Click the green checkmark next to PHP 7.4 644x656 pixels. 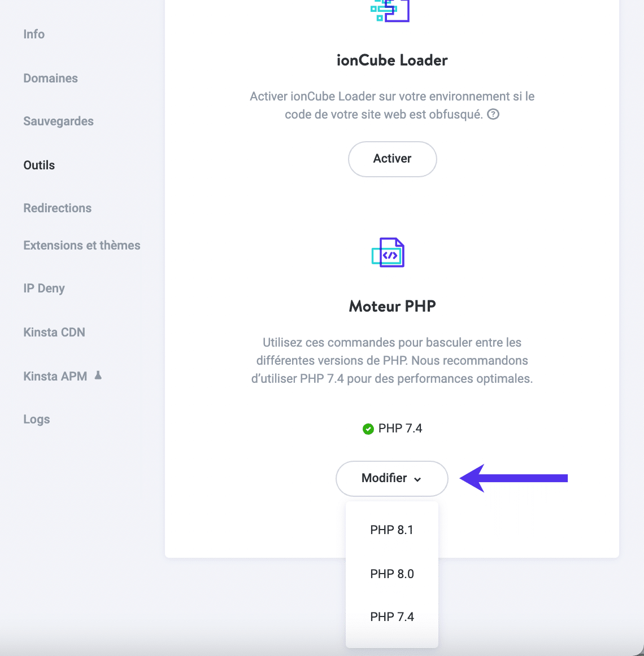pos(368,428)
